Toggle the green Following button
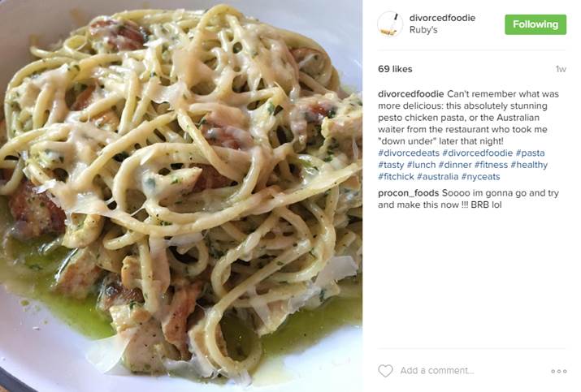Screen dimensions: 581x392 pyautogui.click(x=535, y=24)
